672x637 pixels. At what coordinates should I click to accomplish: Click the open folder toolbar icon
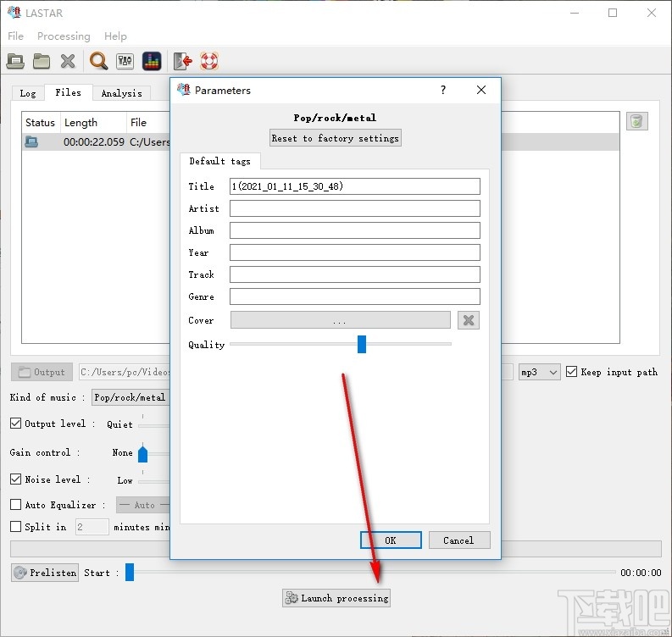click(x=42, y=61)
